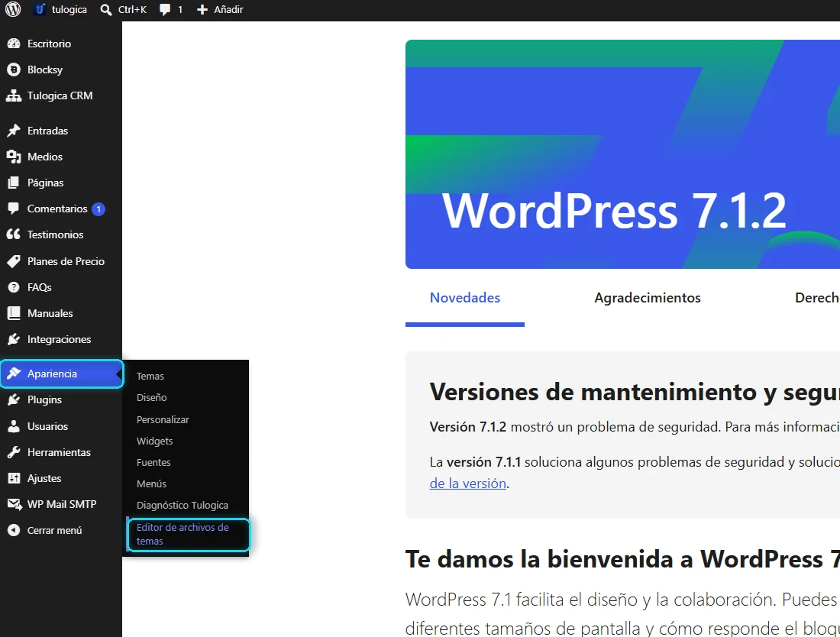This screenshot has height=637, width=840.
Task: Open Blocksy menu label
Action: click(45, 70)
